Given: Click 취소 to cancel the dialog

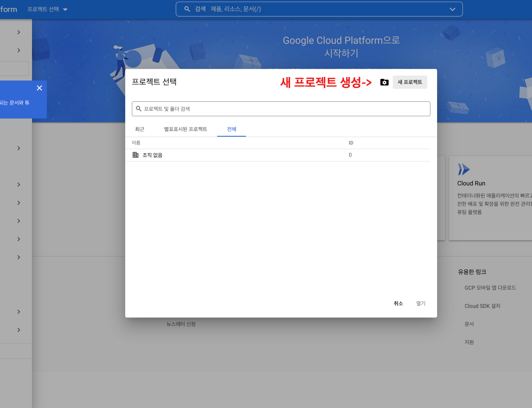Looking at the screenshot, I should [x=398, y=303].
